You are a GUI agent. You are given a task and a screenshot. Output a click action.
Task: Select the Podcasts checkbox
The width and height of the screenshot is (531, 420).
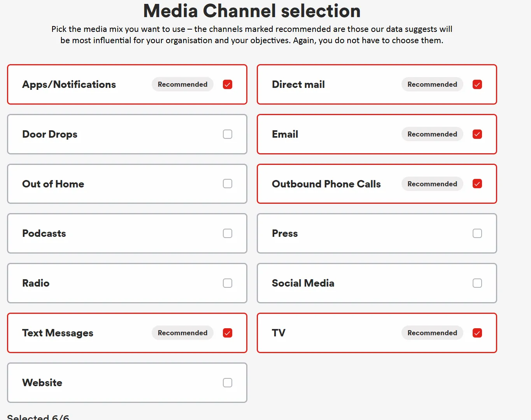228,233
